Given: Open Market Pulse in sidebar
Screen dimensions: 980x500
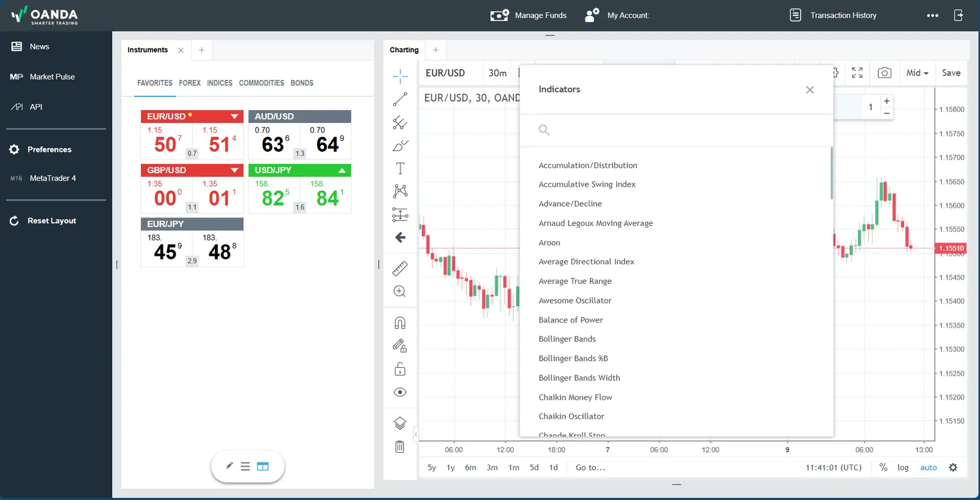Looking at the screenshot, I should (42, 76).
